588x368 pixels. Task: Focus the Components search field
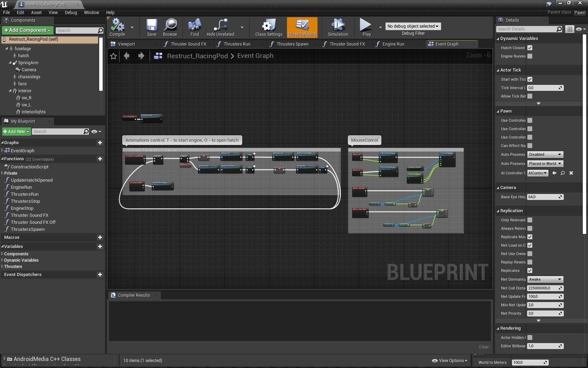coord(79,31)
